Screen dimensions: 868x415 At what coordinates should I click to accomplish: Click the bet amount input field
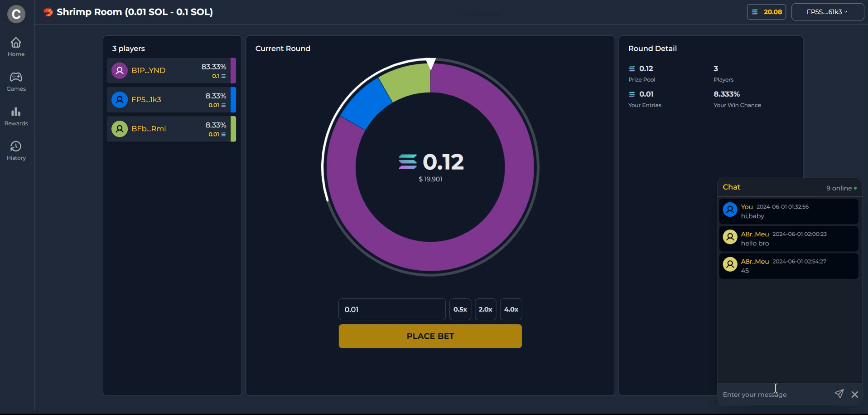point(391,309)
